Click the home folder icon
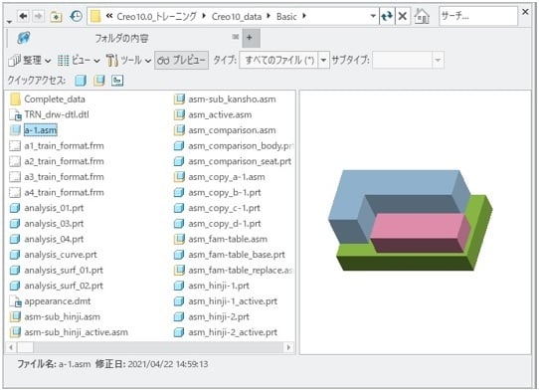Screen dimensions: 539x392 point(422,16)
